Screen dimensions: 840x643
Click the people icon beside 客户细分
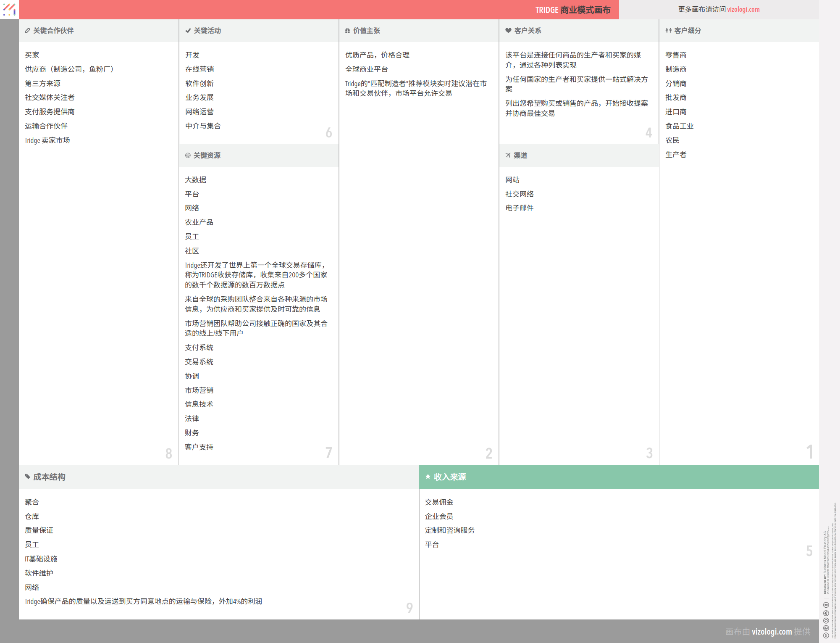[668, 31]
